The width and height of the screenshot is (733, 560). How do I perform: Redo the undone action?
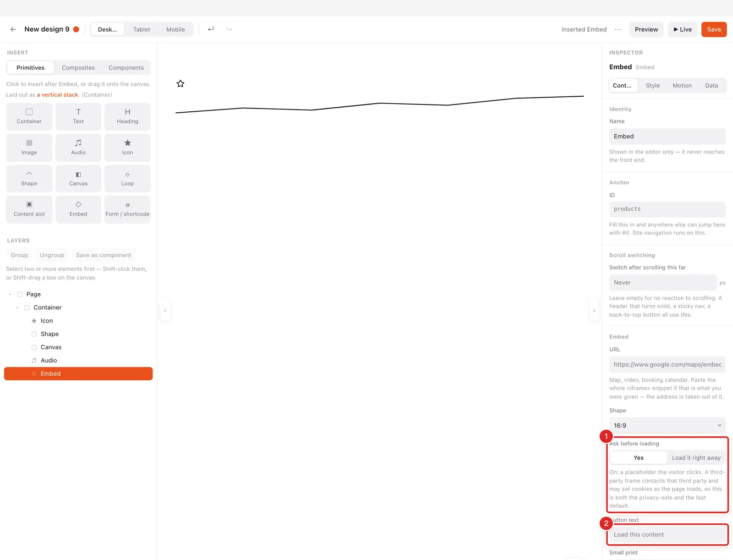pos(230,29)
